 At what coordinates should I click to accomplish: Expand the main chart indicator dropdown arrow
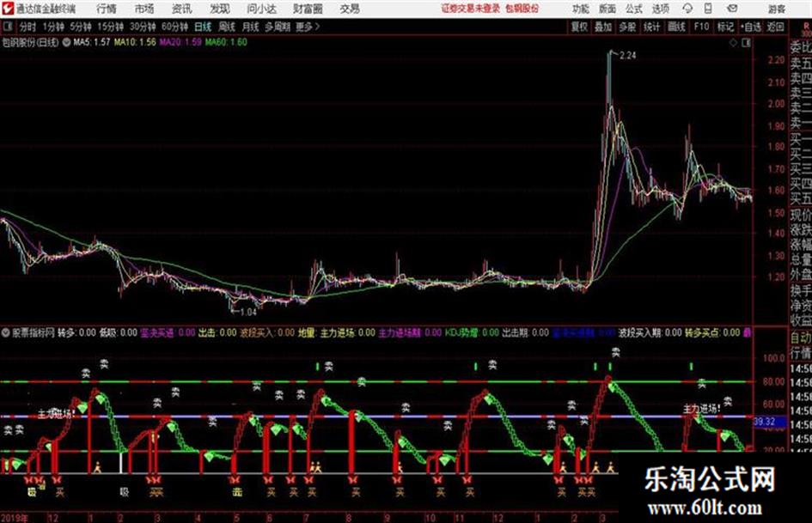tap(66, 42)
